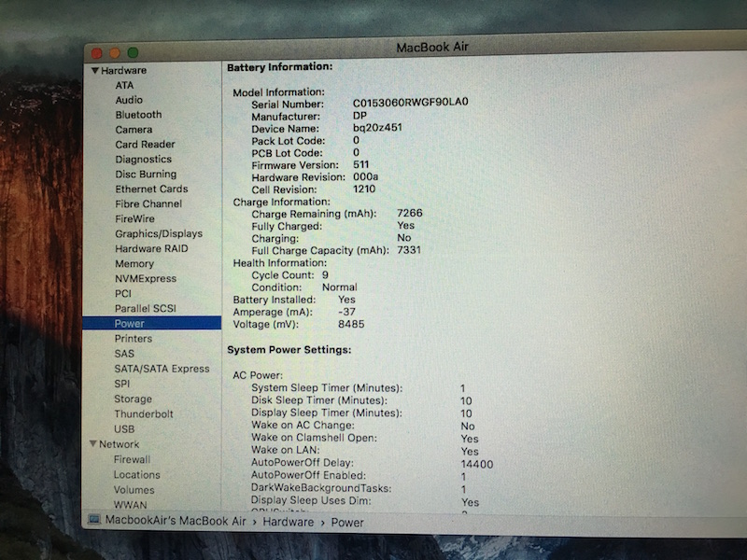Open Memory information

(134, 264)
